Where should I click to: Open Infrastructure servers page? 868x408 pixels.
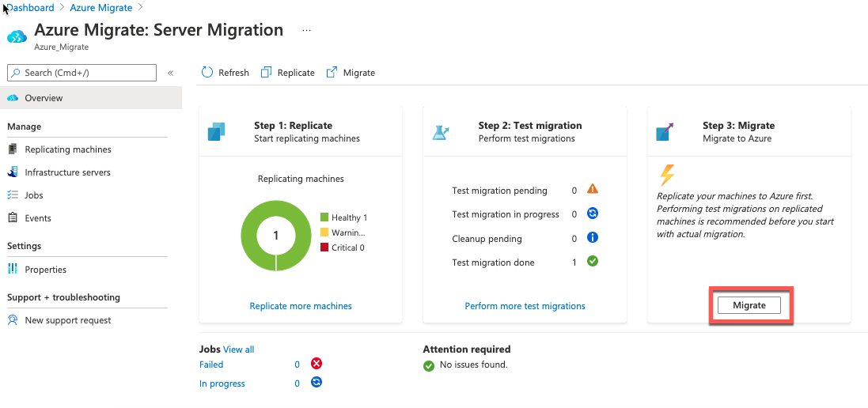click(x=67, y=172)
